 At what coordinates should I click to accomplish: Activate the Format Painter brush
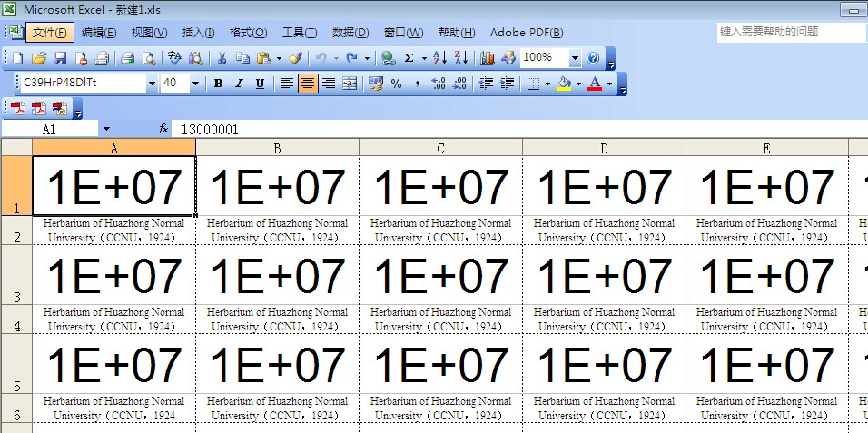coord(296,58)
